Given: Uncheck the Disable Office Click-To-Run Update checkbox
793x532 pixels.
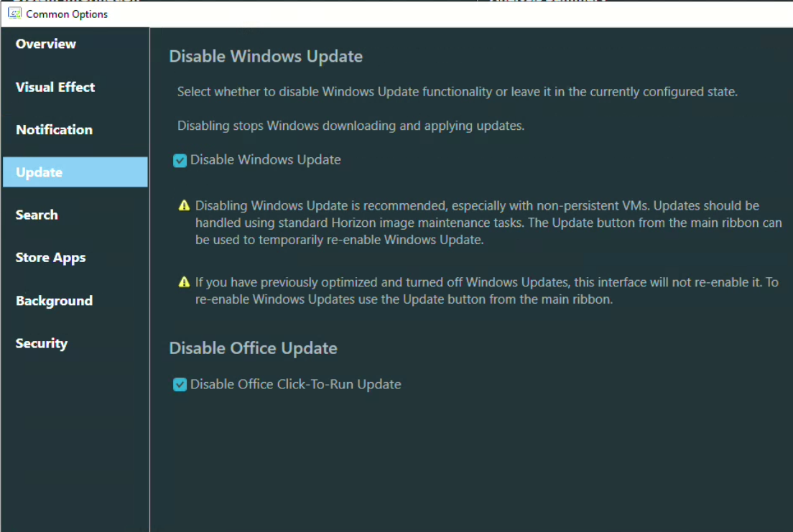Looking at the screenshot, I should [x=180, y=386].
